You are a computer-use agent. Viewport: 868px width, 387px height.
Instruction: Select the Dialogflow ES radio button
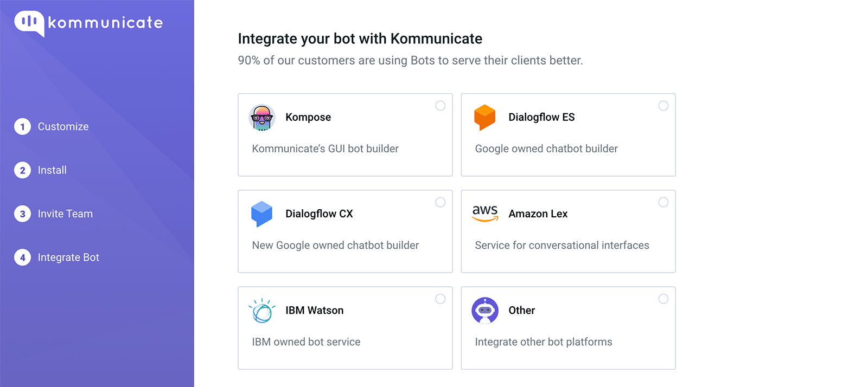[663, 106]
